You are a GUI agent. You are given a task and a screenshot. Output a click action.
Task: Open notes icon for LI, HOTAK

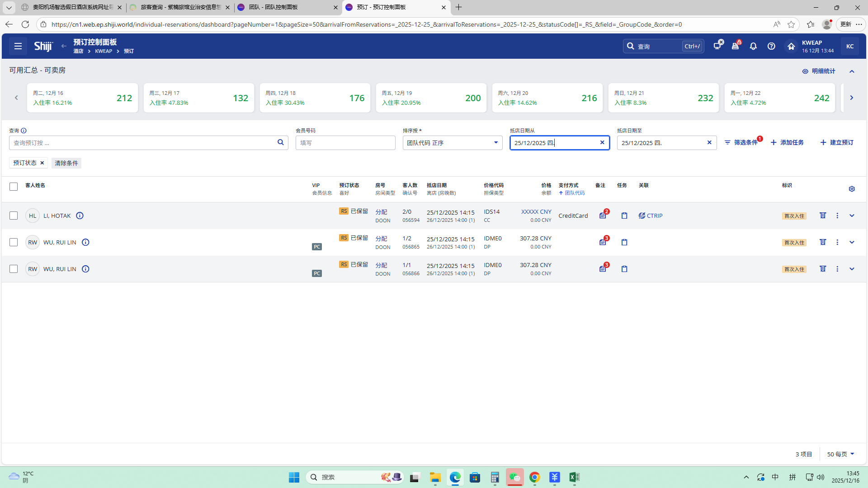[603, 216]
